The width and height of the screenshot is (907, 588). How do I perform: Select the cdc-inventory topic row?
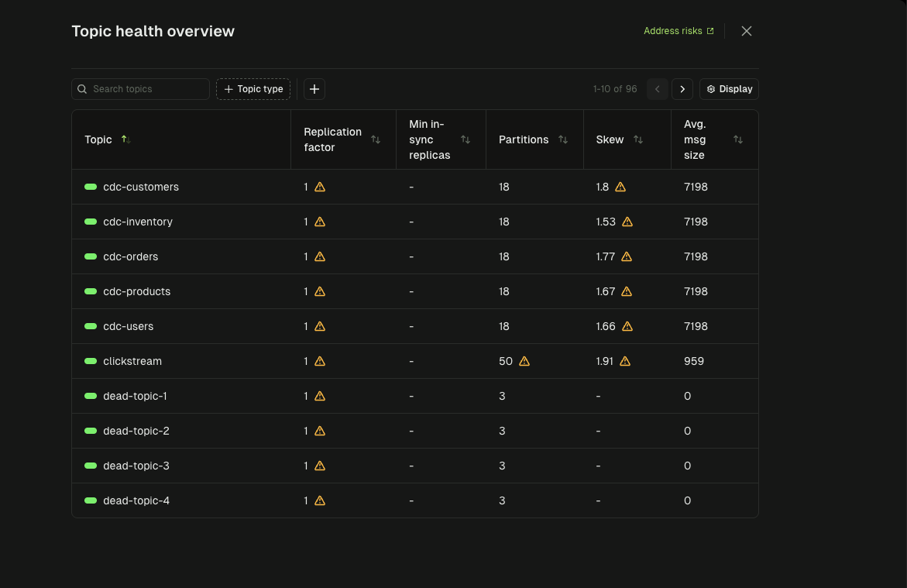(x=138, y=222)
